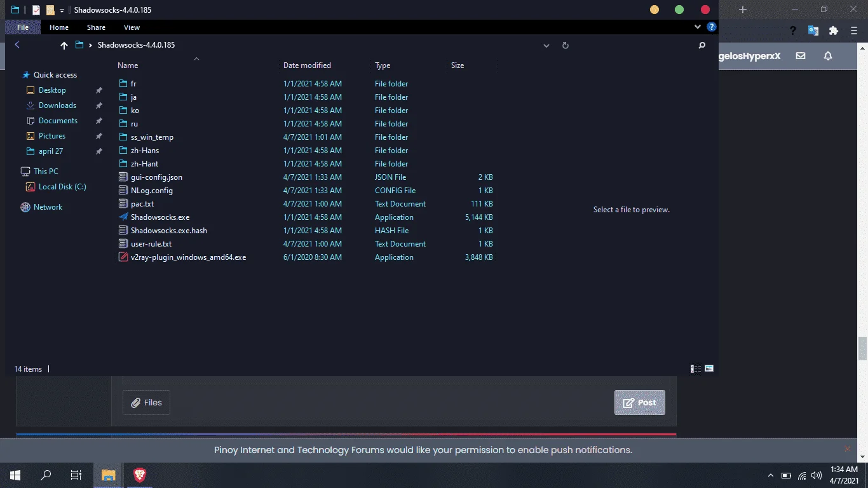
Task: Dismiss the push notification permission bar
Action: point(847,449)
